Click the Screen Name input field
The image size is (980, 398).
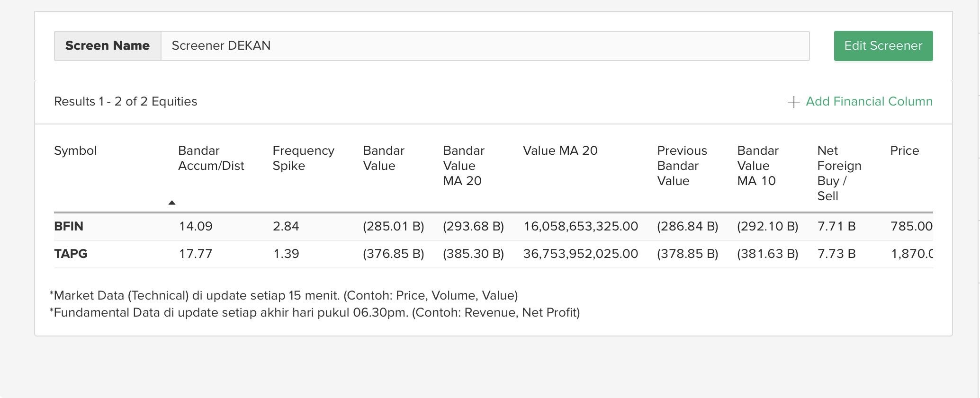(x=485, y=46)
